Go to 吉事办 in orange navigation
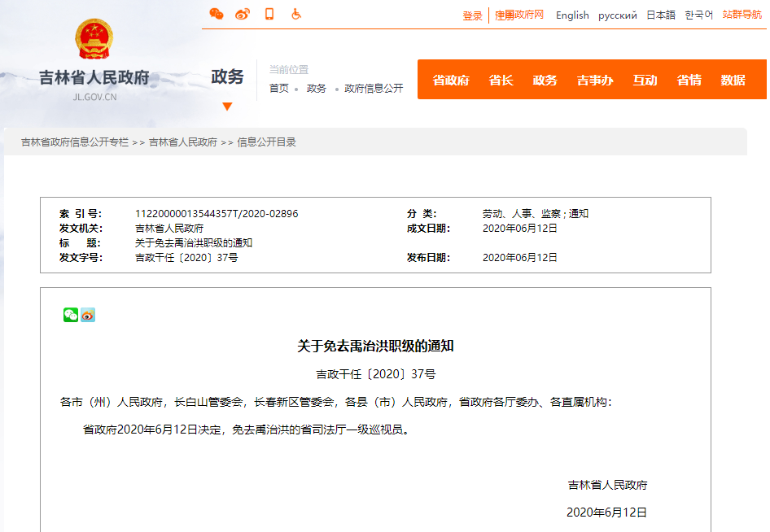Image resolution: width=770 pixels, height=532 pixels. [595, 80]
